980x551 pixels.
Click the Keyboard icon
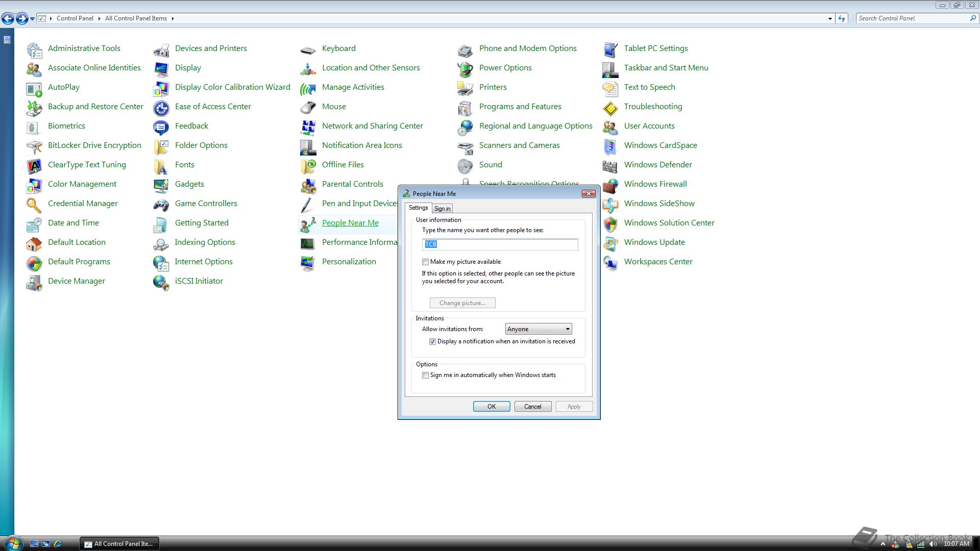(x=308, y=49)
